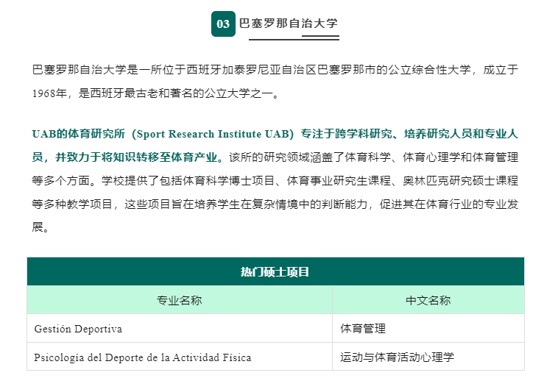Viewport: 558px width, 392px height.
Task: Click the cell 运动与体育活动心理学
Action: [x=428, y=357]
